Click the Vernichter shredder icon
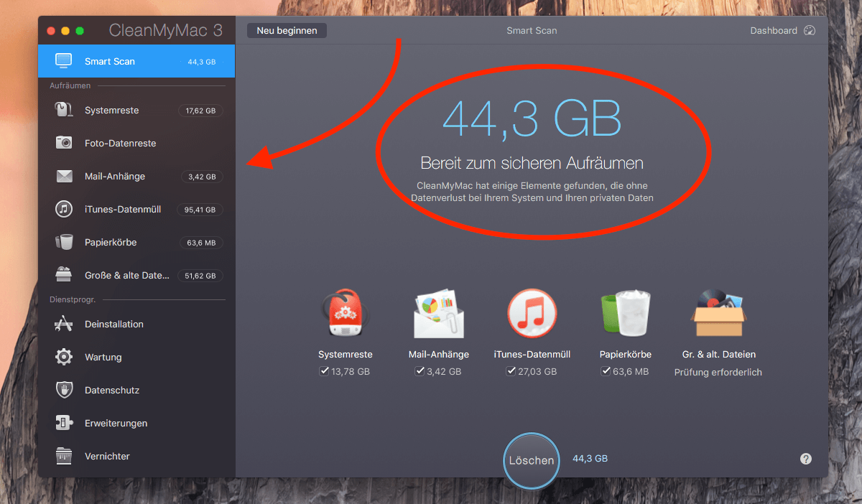The width and height of the screenshot is (862, 504). pos(65,456)
